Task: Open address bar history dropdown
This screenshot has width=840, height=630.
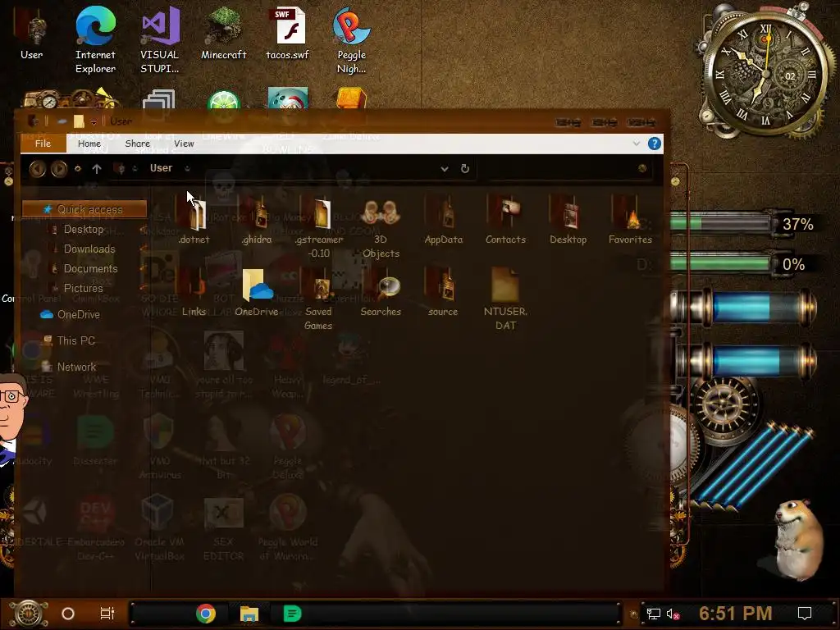Action: coord(444,169)
